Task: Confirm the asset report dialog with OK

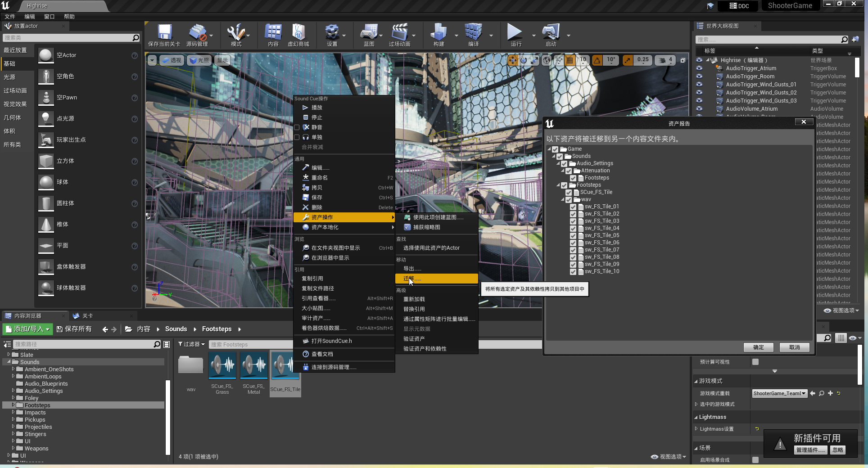Action: pos(759,347)
